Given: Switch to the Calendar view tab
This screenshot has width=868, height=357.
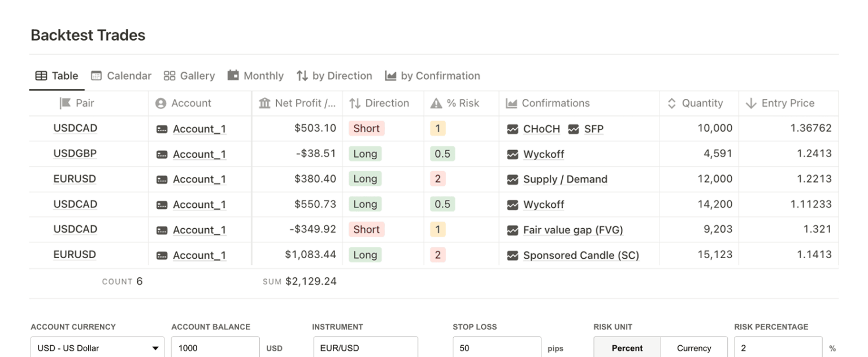Looking at the screenshot, I should [121, 76].
